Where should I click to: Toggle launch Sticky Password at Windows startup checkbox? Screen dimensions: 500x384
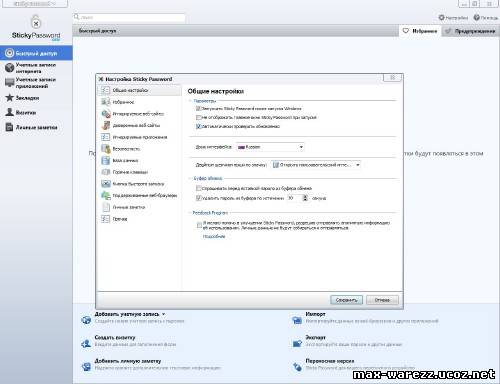point(198,109)
